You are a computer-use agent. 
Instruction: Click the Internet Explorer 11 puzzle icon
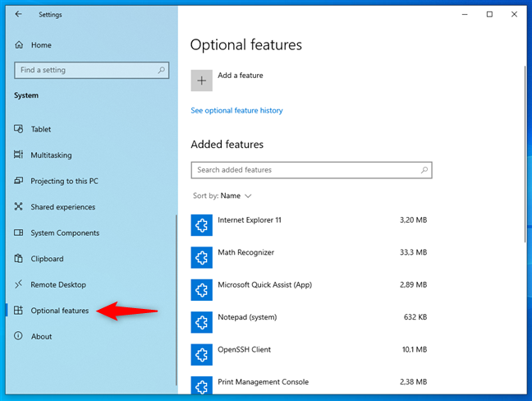pyautogui.click(x=201, y=225)
